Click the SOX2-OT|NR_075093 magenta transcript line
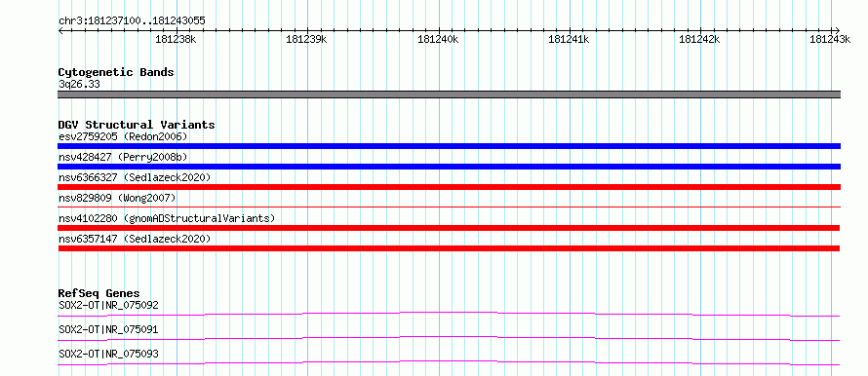Viewport: 868px width, 376px height. pyautogui.click(x=449, y=362)
